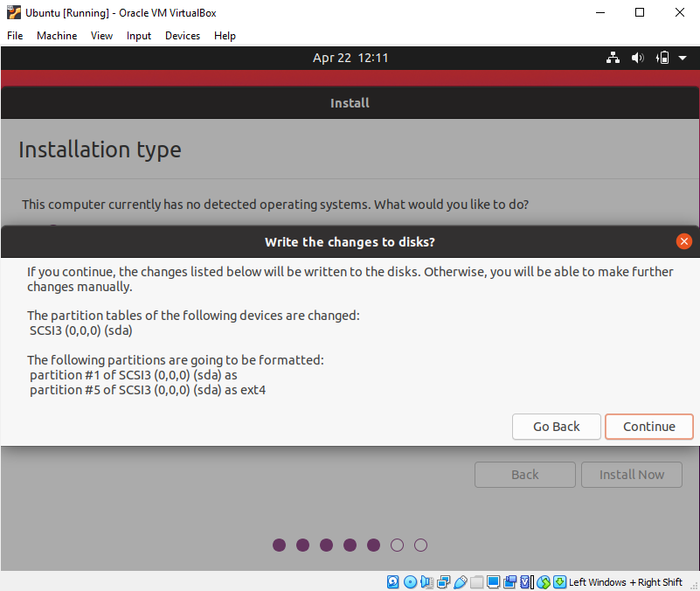Click the CPU virtualization status icon
700x591 pixels.
[x=526, y=581]
